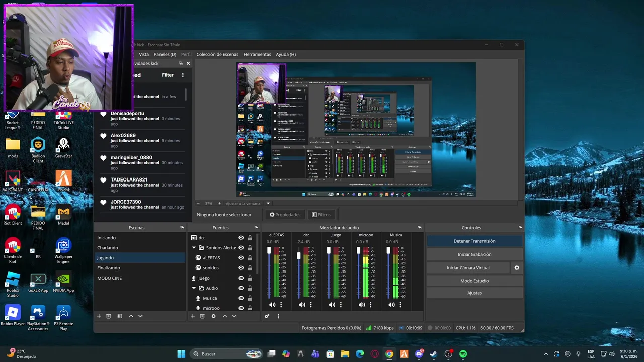
Task: Mute the microoo channel speaker icon
Action: coord(362,305)
